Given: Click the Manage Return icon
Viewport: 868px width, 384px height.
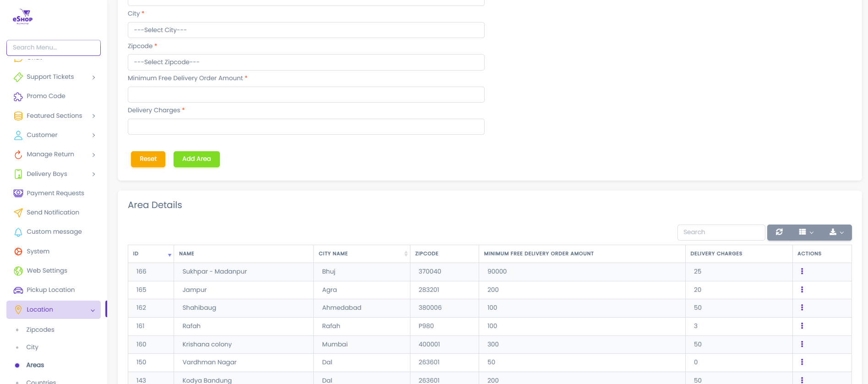Looking at the screenshot, I should [18, 154].
